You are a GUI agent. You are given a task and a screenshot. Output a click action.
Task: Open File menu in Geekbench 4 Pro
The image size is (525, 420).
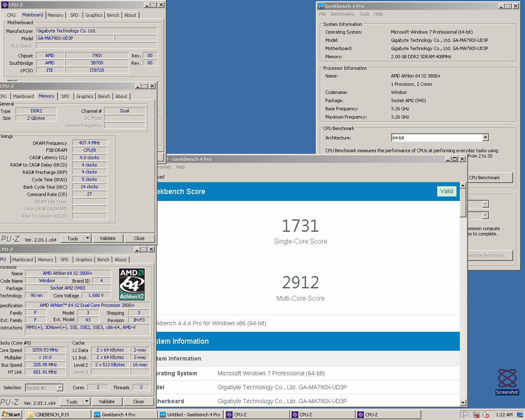[322, 14]
